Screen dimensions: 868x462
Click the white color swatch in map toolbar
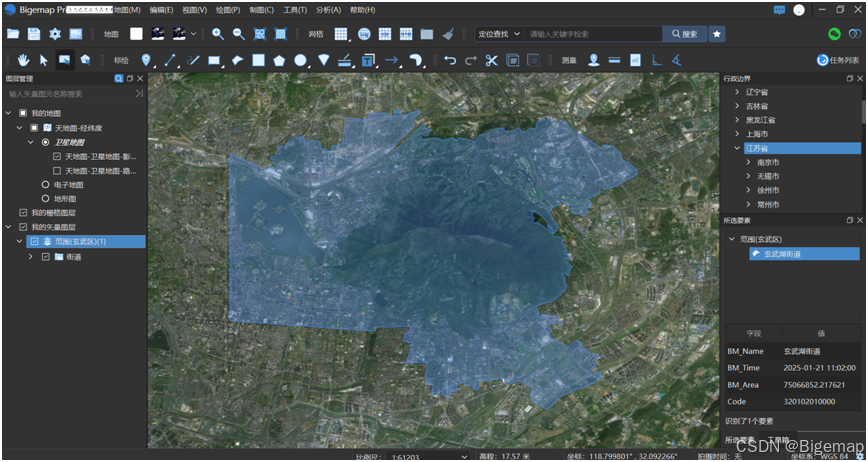tap(136, 34)
